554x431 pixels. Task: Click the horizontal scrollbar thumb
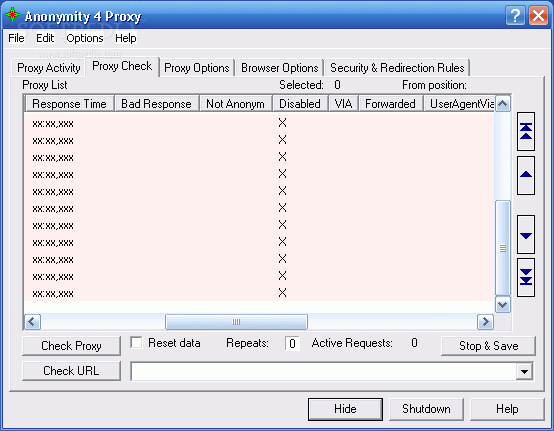(x=236, y=322)
